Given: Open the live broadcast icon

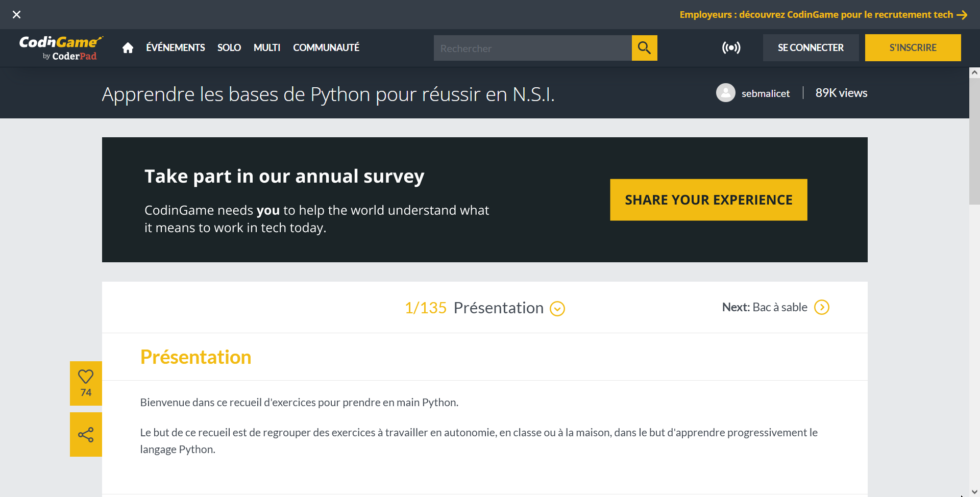Looking at the screenshot, I should (731, 47).
